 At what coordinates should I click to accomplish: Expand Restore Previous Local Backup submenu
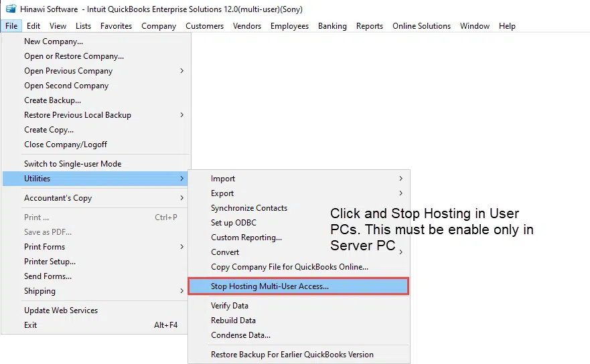pyautogui.click(x=96, y=114)
